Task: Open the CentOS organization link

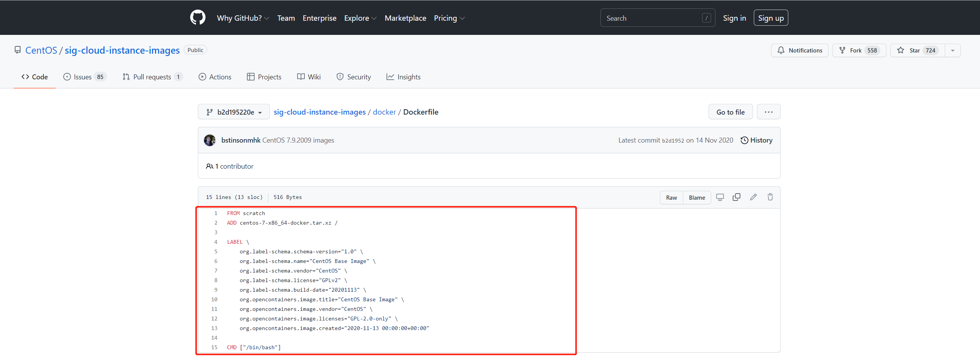Action: click(41, 50)
